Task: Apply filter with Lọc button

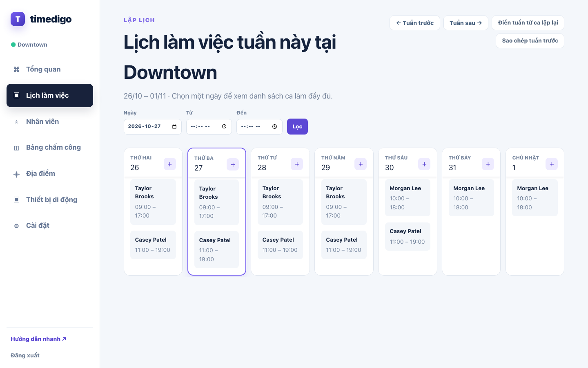Action: coord(297,126)
